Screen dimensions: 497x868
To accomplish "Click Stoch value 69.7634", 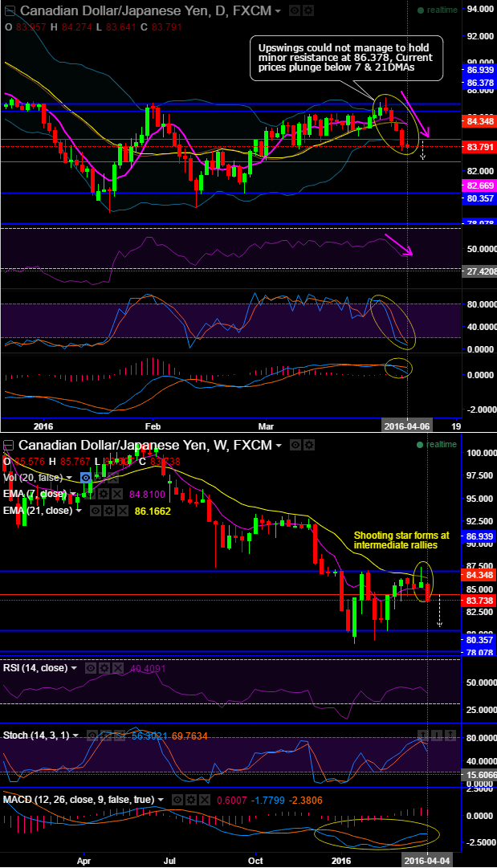I will click(x=189, y=736).
